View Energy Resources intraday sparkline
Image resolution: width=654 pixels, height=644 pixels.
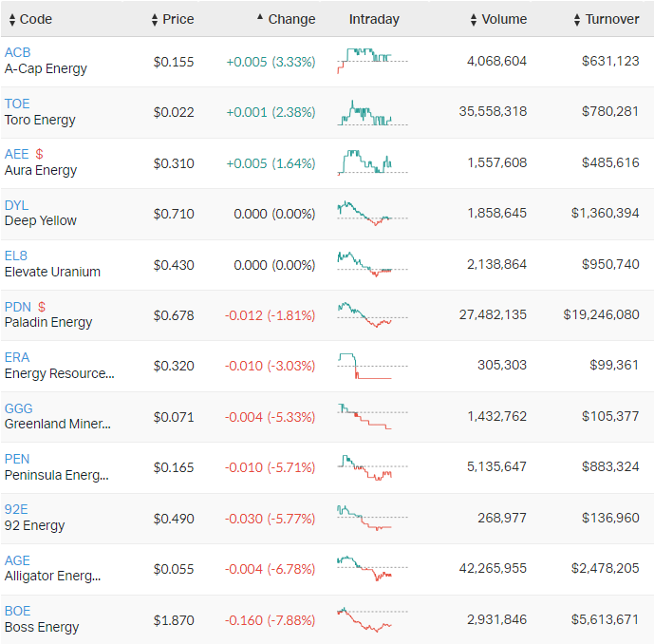tap(372, 366)
